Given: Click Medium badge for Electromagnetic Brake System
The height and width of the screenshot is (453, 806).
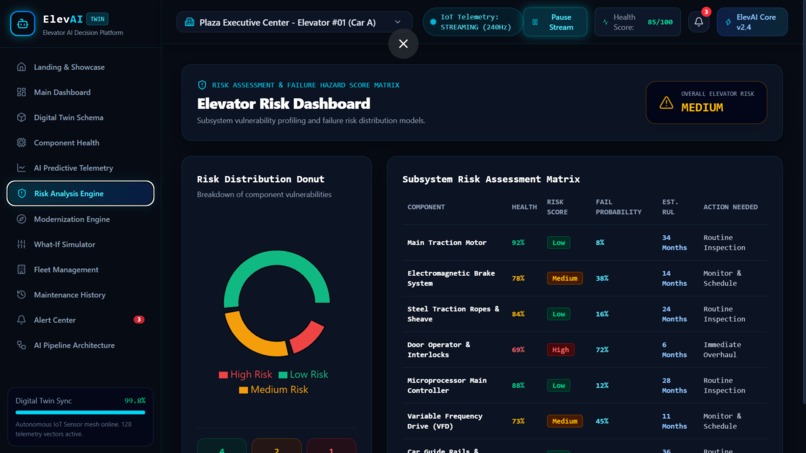Looking at the screenshot, I should point(564,278).
